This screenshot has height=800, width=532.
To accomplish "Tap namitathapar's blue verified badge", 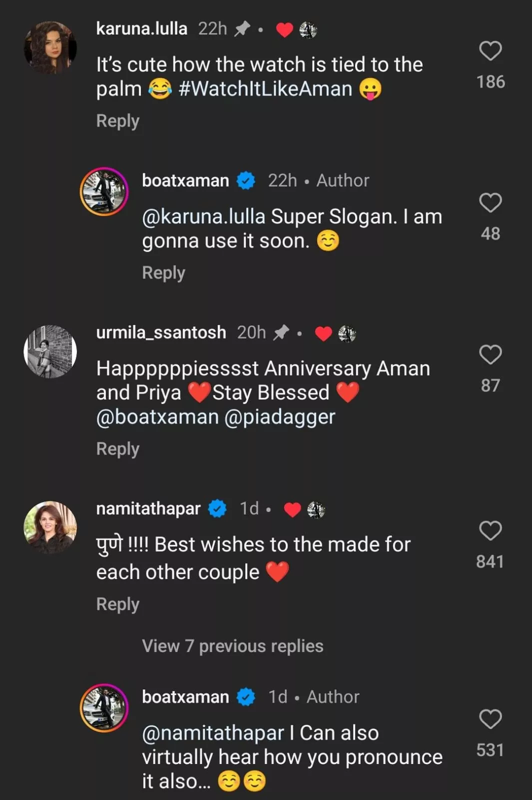I will click(217, 509).
